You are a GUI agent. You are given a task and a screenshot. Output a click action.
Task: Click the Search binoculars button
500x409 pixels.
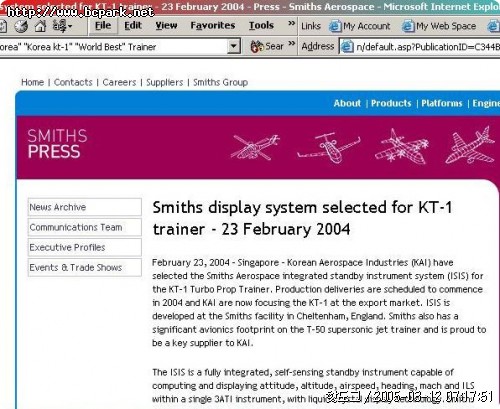pos(267,46)
